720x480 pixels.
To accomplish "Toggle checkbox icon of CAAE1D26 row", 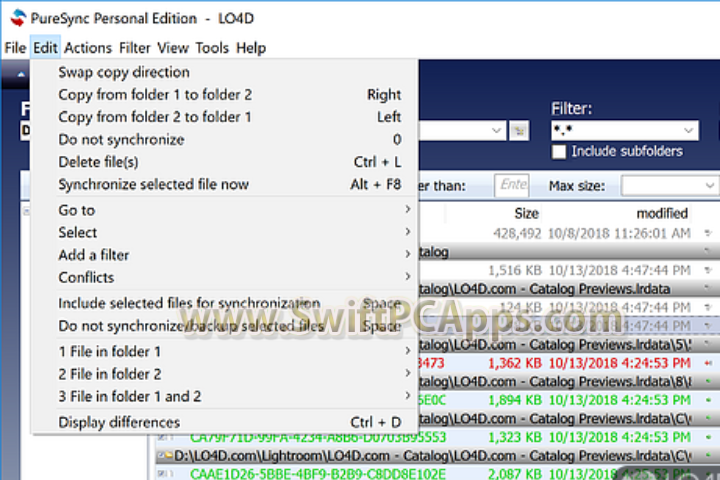I will (x=163, y=473).
